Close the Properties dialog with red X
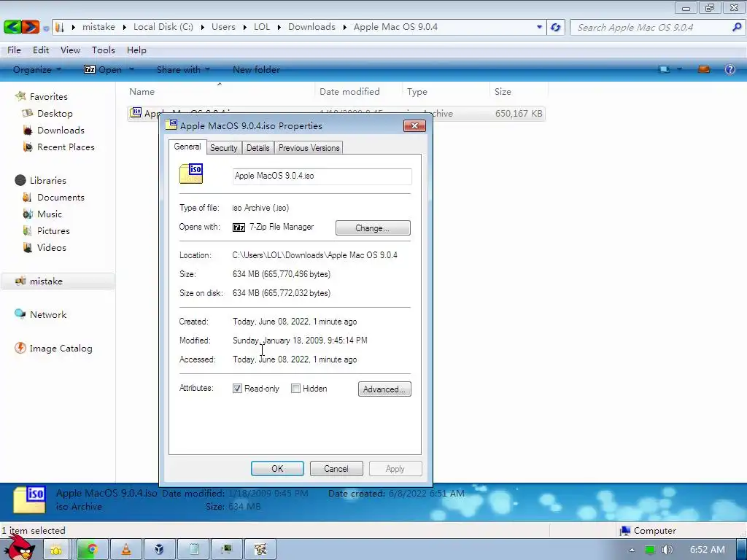 (x=414, y=125)
